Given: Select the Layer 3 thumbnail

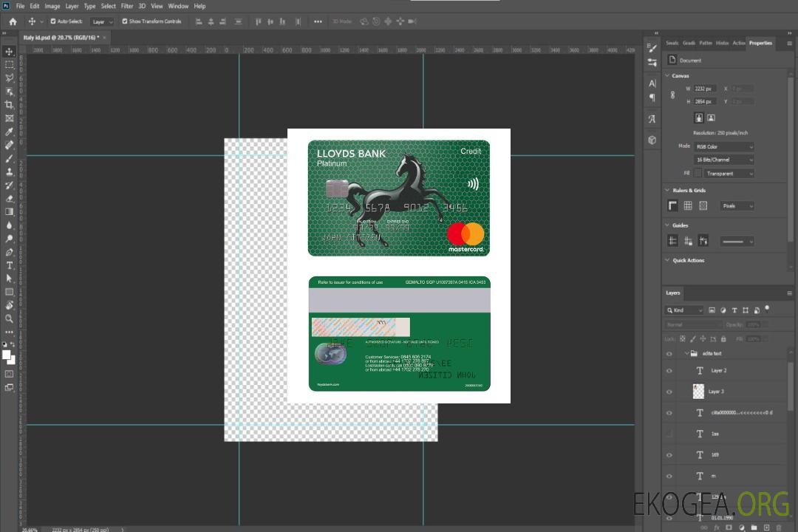Looking at the screenshot, I should tap(699, 392).
